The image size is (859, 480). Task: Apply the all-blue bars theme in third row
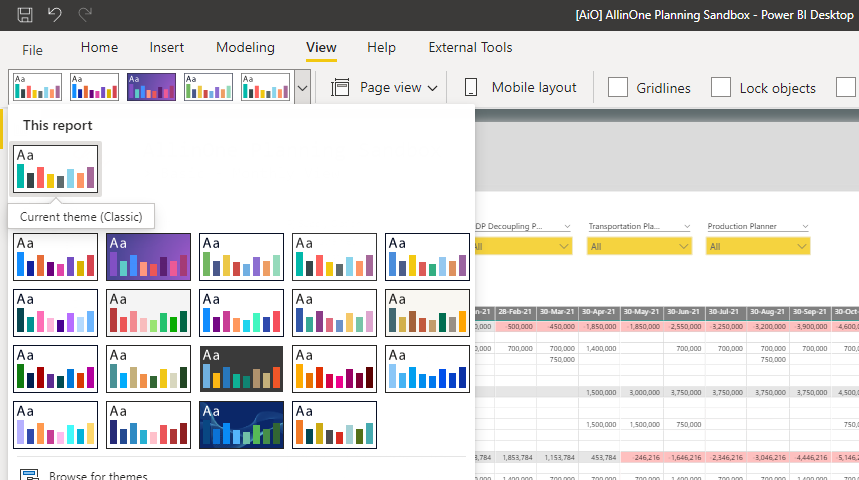[427, 369]
